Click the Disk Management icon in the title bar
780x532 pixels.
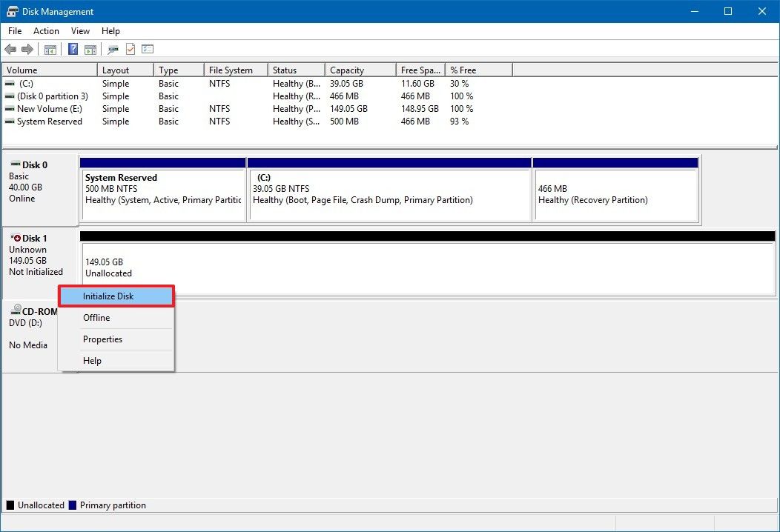[x=11, y=11]
